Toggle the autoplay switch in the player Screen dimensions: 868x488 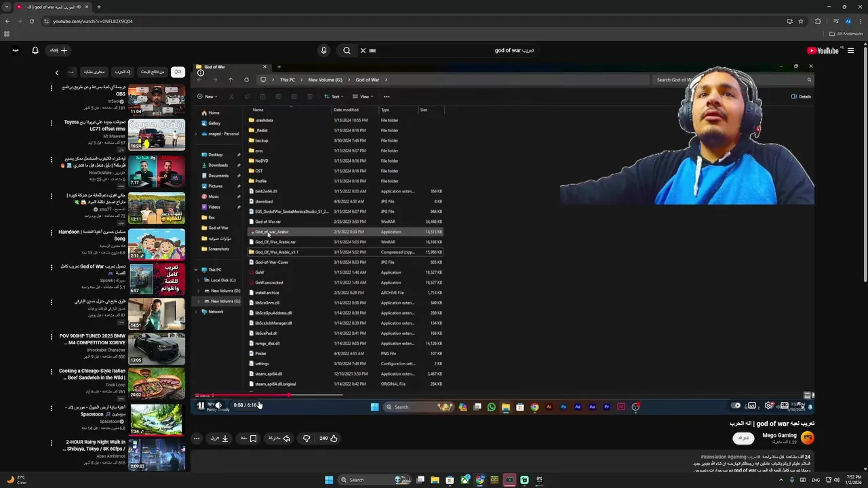coord(736,405)
